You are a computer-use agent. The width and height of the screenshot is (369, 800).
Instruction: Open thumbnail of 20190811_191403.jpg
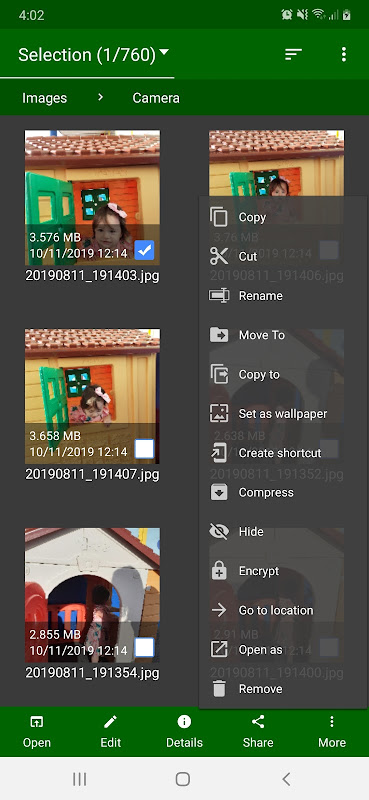[x=92, y=197]
